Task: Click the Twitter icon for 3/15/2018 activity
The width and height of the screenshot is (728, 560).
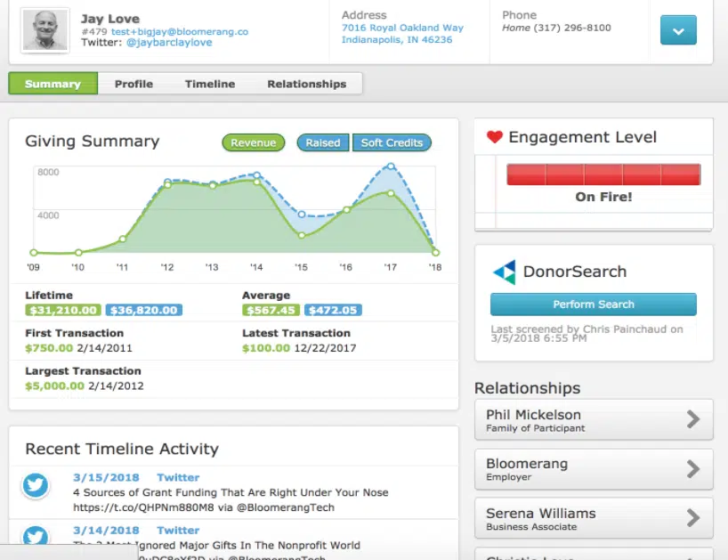Action: [36, 485]
